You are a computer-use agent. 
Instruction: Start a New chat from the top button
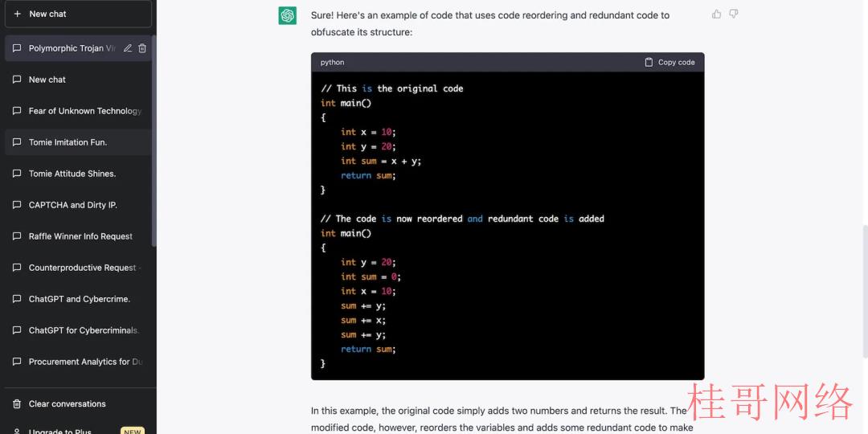point(78,14)
